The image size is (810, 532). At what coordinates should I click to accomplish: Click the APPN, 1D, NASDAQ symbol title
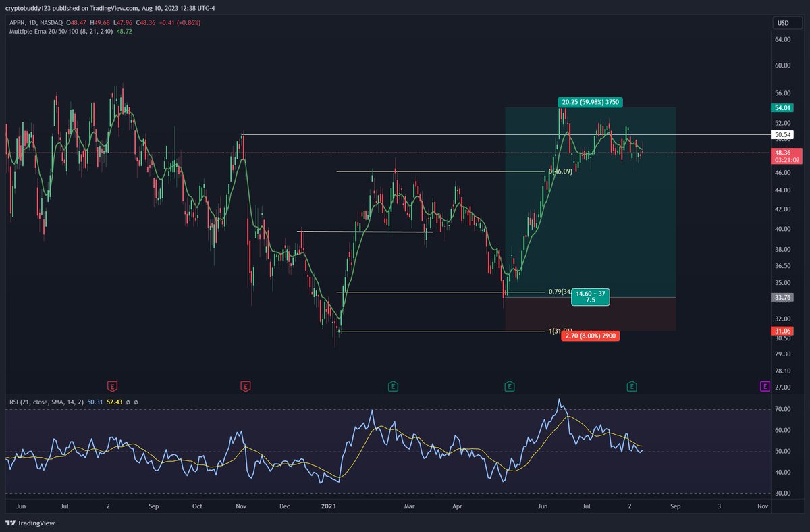(x=34, y=23)
